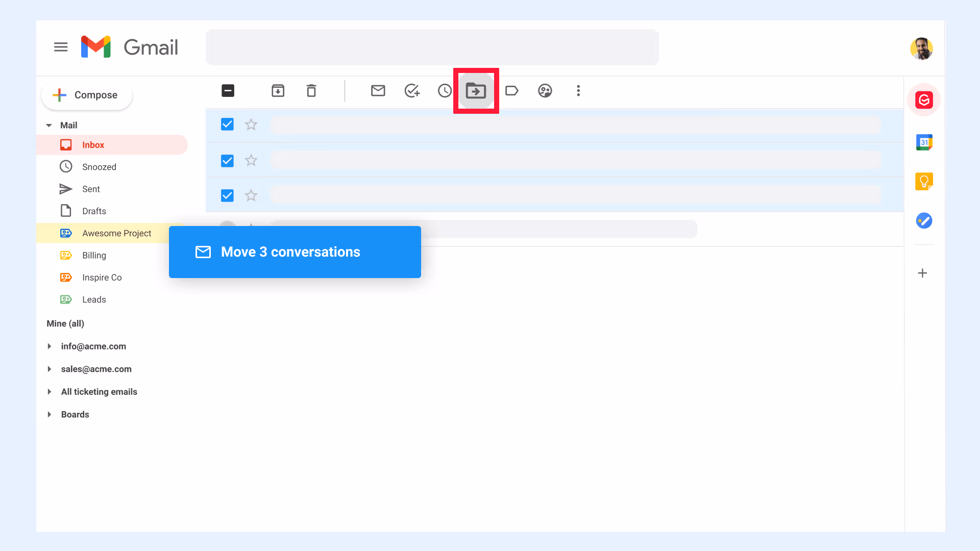Image resolution: width=980 pixels, height=551 pixels.
Task: Expand the Boards section
Action: (50, 414)
